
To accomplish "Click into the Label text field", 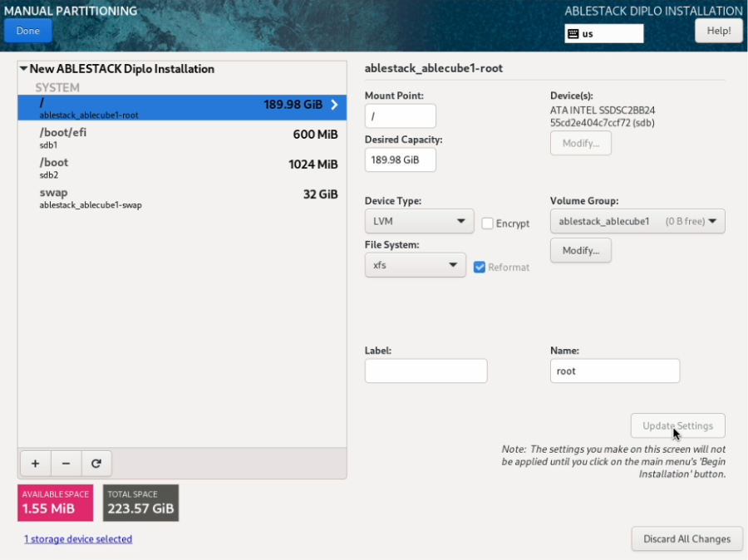I will click(426, 371).
